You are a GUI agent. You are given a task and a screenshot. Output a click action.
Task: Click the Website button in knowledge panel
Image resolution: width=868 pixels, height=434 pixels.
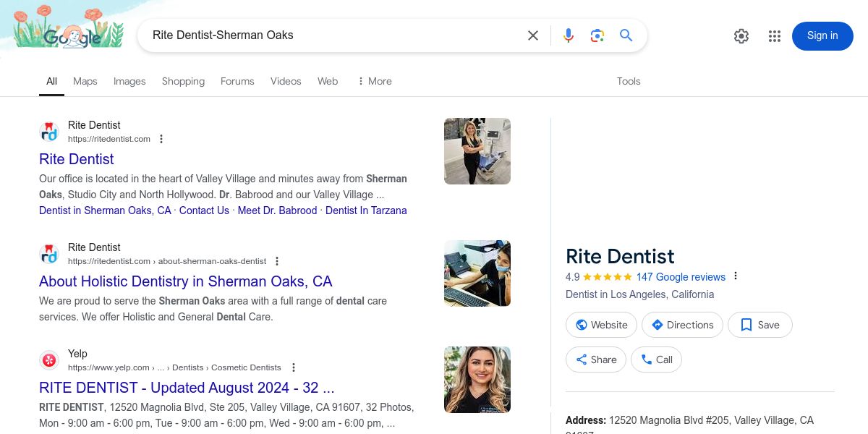pos(602,325)
